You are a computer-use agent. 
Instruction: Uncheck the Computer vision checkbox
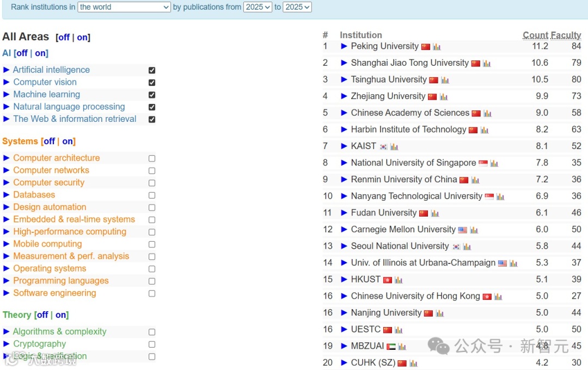(152, 83)
